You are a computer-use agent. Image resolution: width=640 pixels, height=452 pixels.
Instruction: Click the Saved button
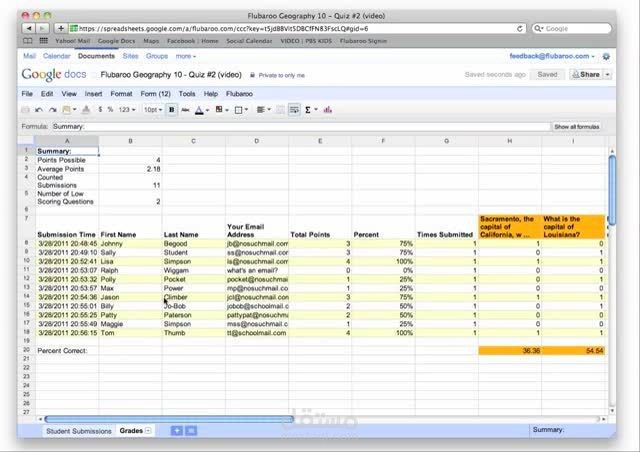547,75
